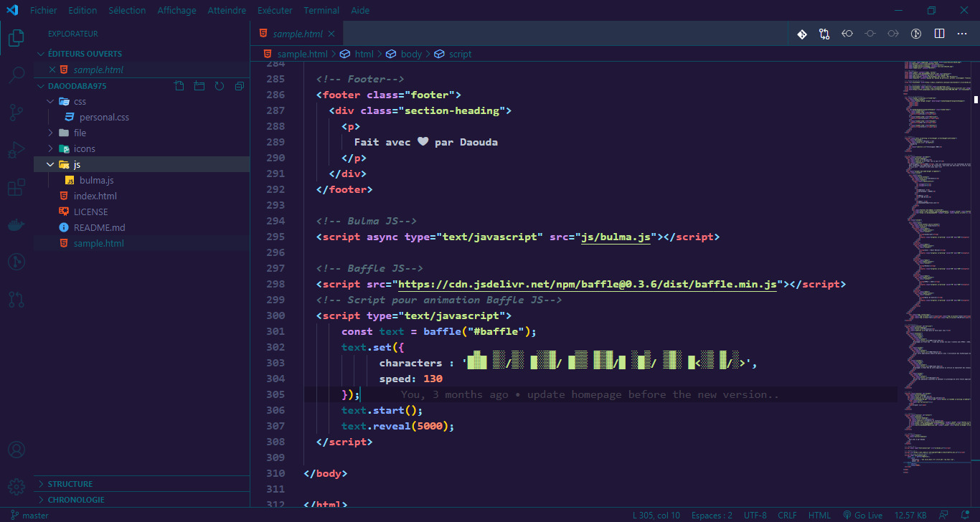Expand the icons folder
The width and height of the screenshot is (980, 522).
coord(142,149)
